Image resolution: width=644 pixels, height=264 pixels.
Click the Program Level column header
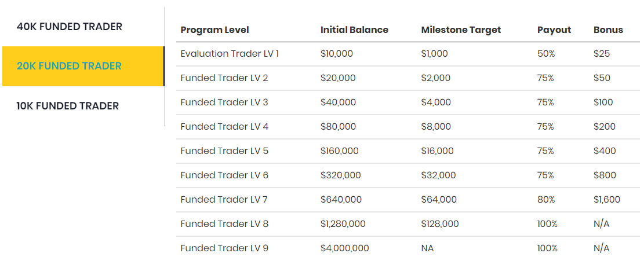point(214,30)
